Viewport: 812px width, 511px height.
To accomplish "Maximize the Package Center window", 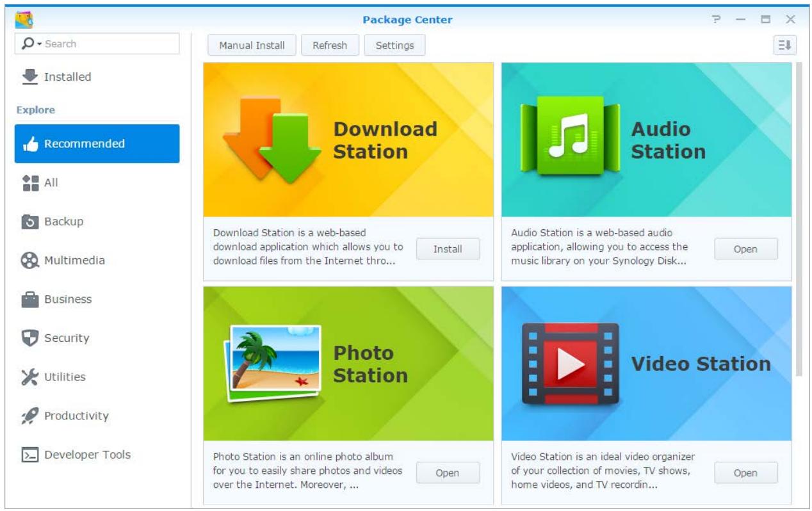I will (x=765, y=20).
